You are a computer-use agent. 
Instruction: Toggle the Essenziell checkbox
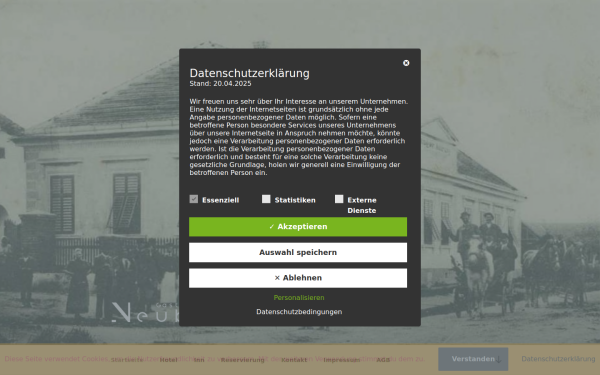[x=194, y=199]
